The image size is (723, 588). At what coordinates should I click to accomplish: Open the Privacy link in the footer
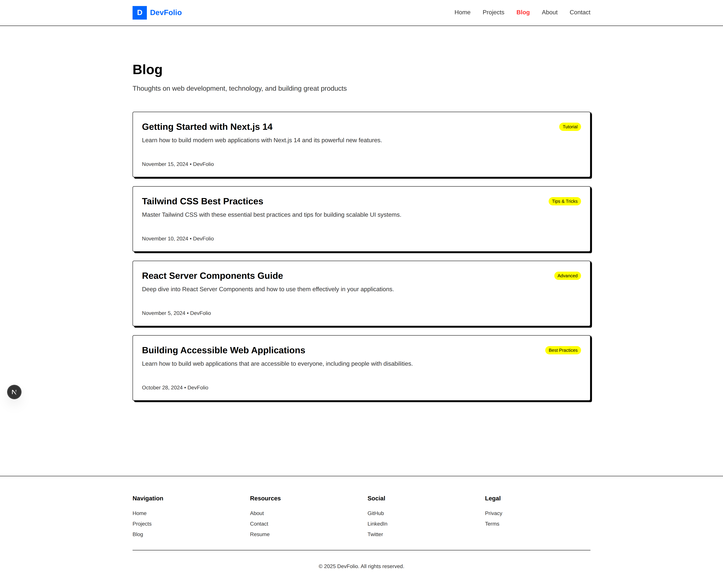[493, 513]
